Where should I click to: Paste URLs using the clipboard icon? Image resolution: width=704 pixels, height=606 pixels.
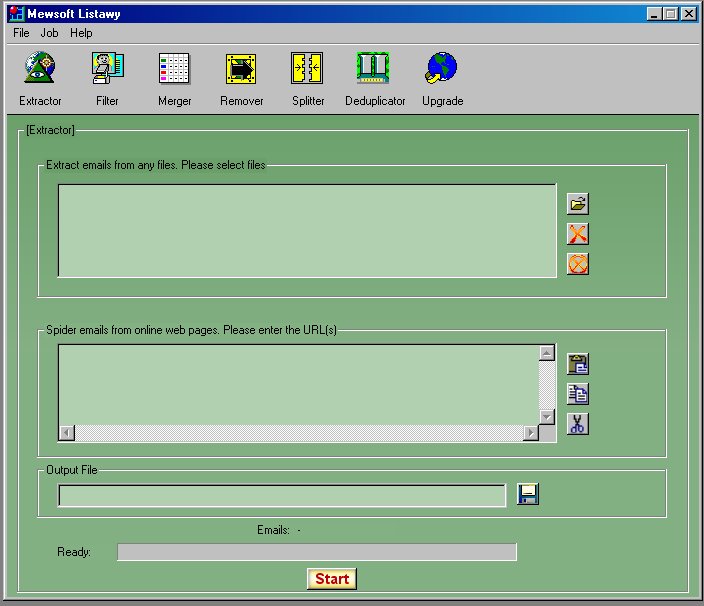pyautogui.click(x=578, y=364)
